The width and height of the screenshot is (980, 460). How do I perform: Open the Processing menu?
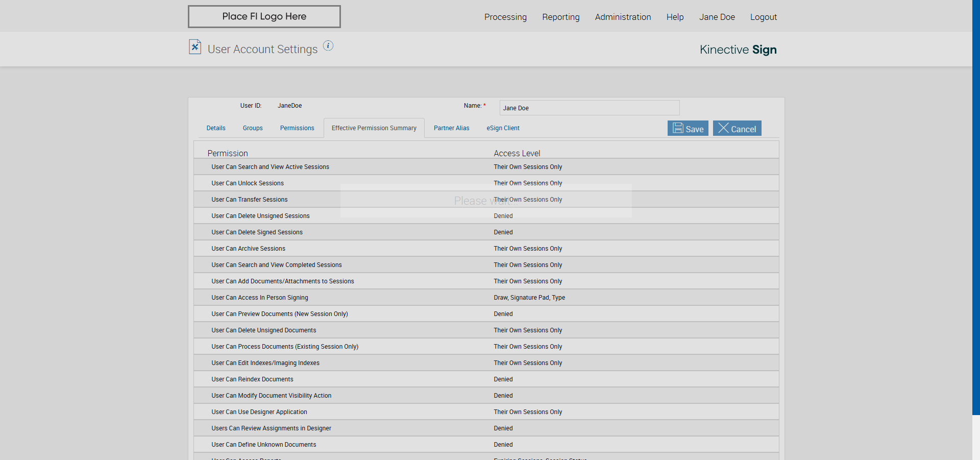(505, 17)
